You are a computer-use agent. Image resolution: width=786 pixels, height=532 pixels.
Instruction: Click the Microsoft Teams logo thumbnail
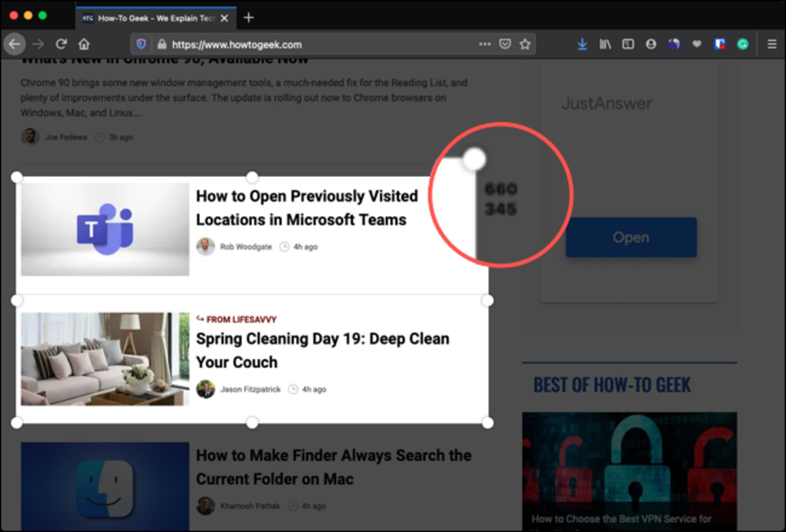coord(105,229)
